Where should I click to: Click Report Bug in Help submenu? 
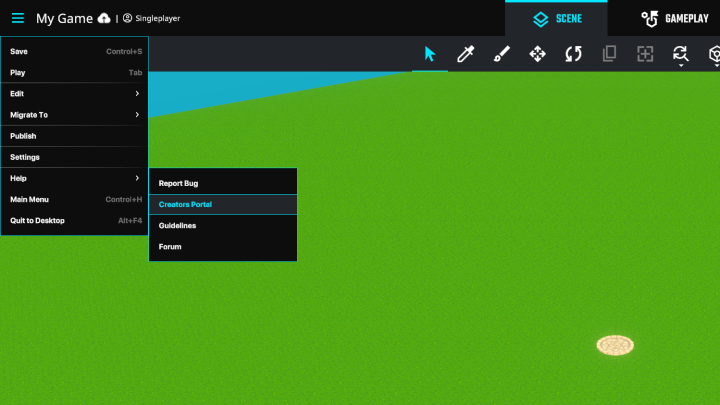click(x=223, y=183)
